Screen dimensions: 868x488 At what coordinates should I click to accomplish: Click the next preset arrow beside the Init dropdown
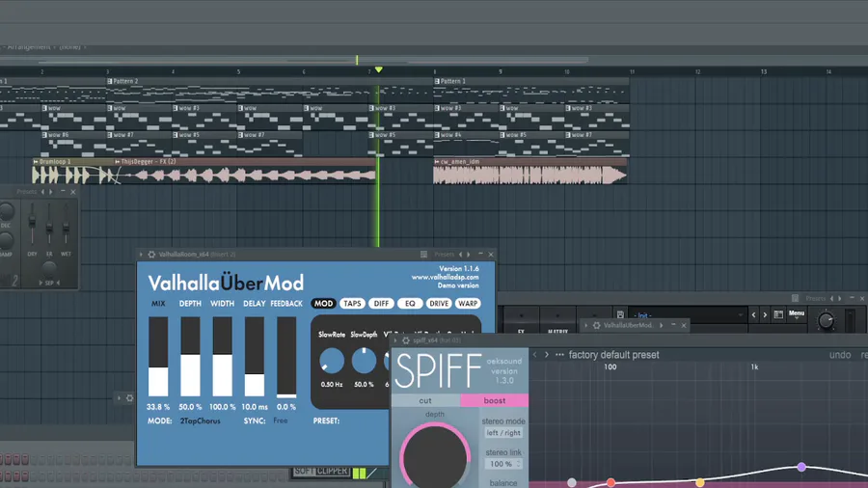point(765,314)
